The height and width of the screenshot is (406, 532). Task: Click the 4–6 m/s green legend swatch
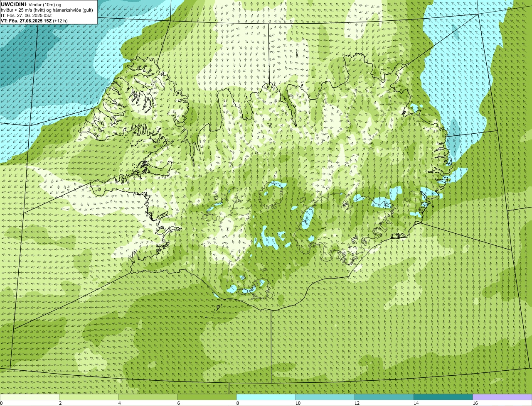click(x=148, y=397)
